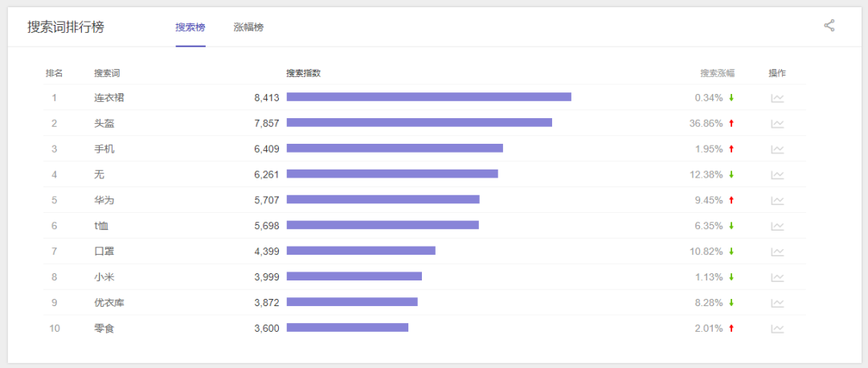The height and width of the screenshot is (368, 868).
Task: Click the green down arrow for 口罩
Action: point(731,251)
